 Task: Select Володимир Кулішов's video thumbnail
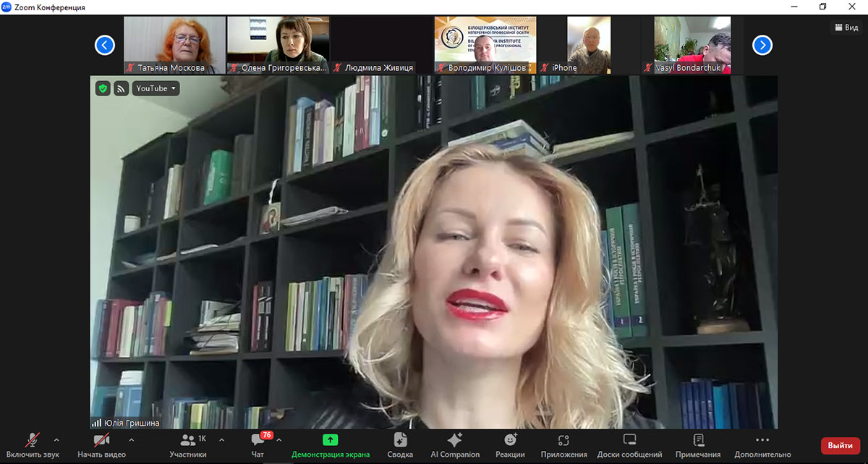(x=485, y=45)
